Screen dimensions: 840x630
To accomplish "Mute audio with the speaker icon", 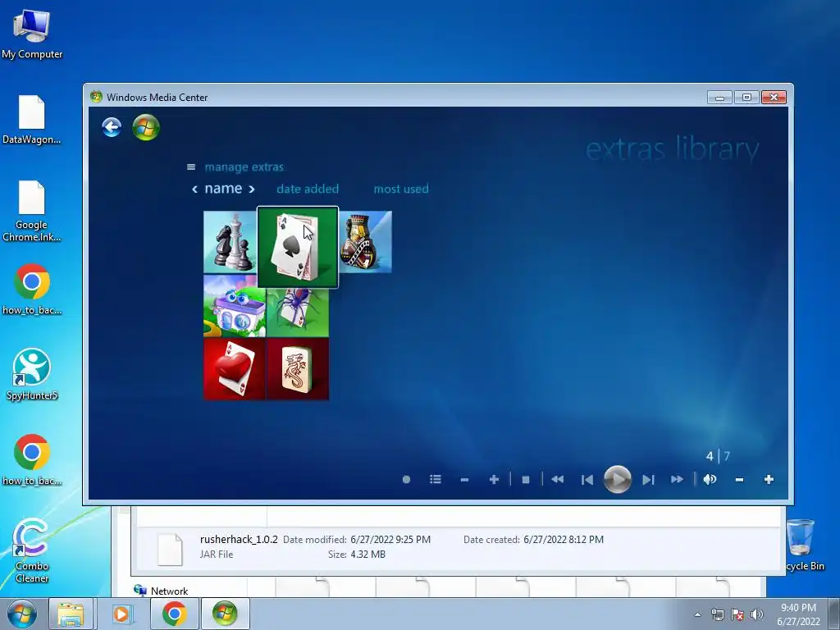I will (710, 479).
